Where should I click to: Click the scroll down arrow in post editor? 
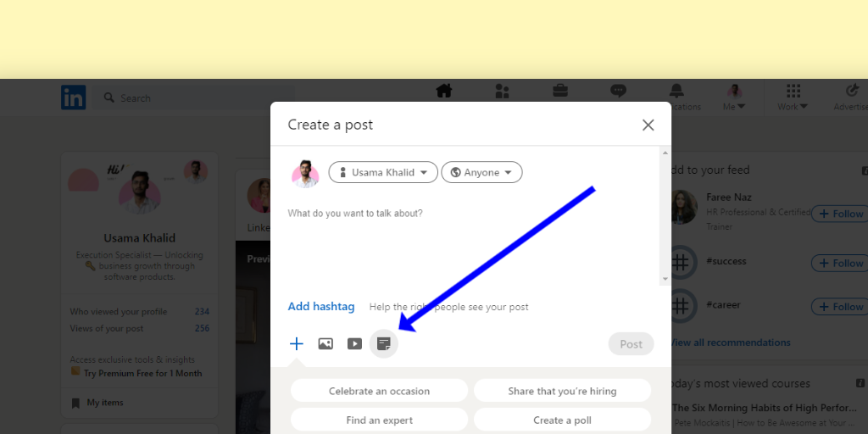click(665, 279)
